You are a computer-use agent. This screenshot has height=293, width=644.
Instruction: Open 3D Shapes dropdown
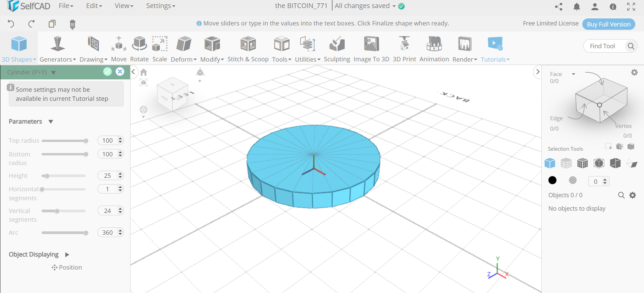tap(19, 49)
